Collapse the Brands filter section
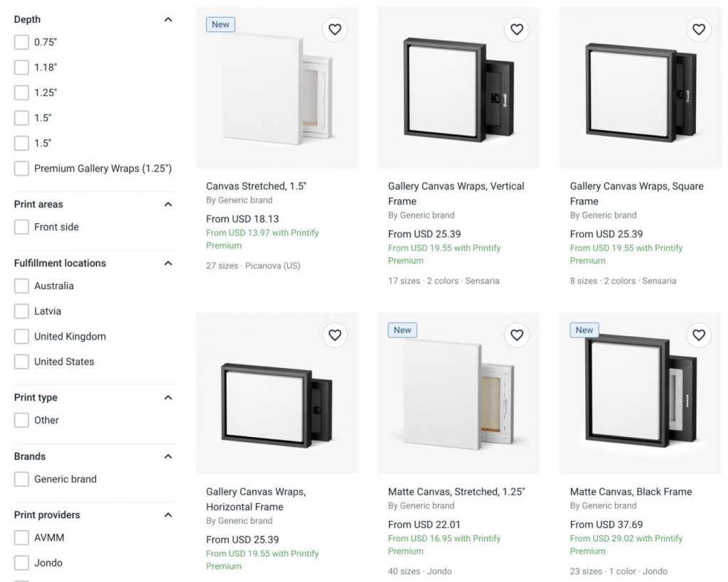The image size is (728, 582). (x=168, y=456)
